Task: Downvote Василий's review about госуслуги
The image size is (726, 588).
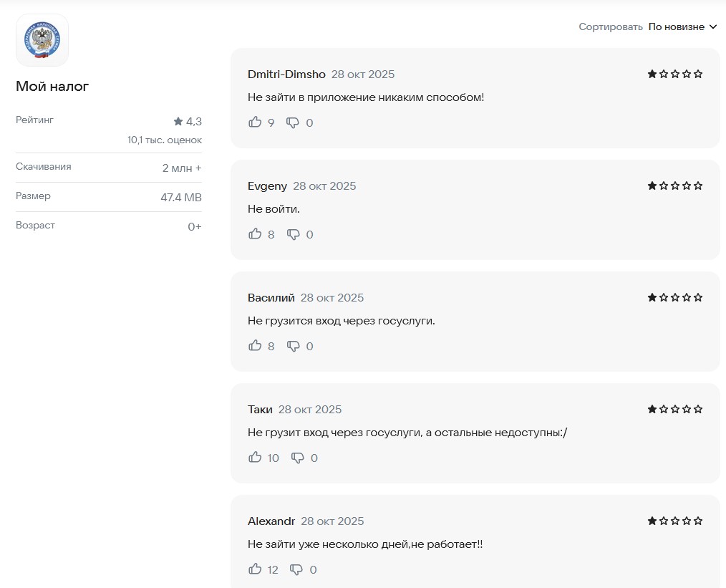Action: (x=292, y=346)
